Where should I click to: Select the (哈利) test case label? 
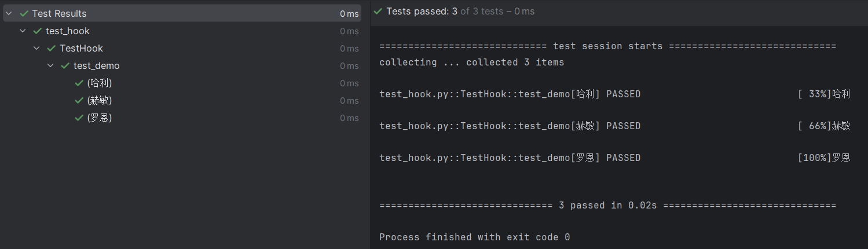100,83
